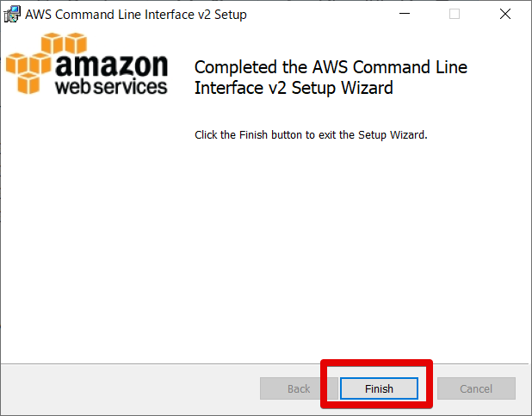
Task: Minimize the AWS CLI Setup window
Action: [405, 15]
